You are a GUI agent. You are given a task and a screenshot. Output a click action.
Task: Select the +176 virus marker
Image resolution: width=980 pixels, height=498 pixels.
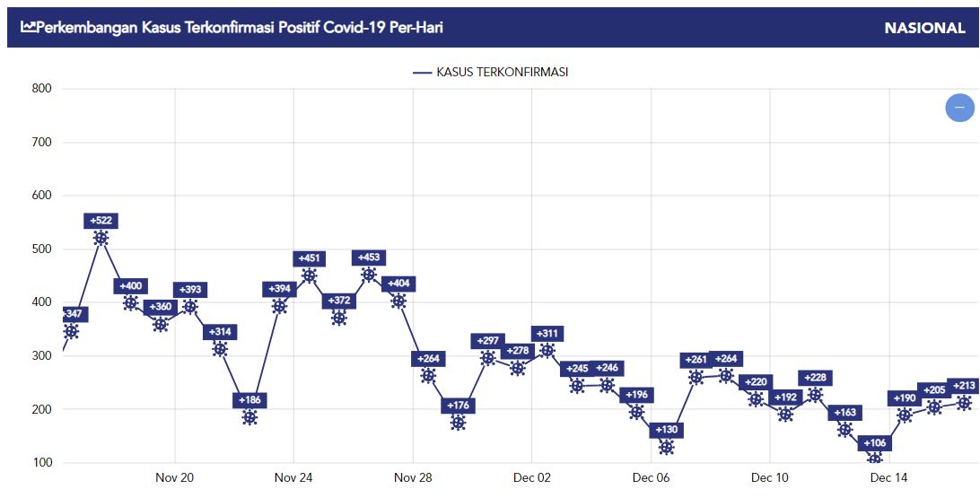458,423
